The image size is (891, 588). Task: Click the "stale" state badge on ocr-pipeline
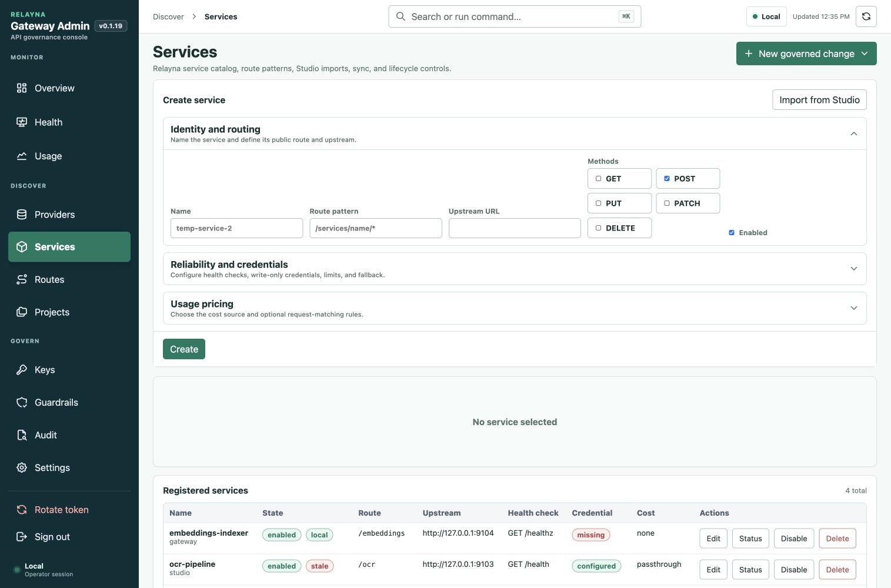(x=319, y=566)
